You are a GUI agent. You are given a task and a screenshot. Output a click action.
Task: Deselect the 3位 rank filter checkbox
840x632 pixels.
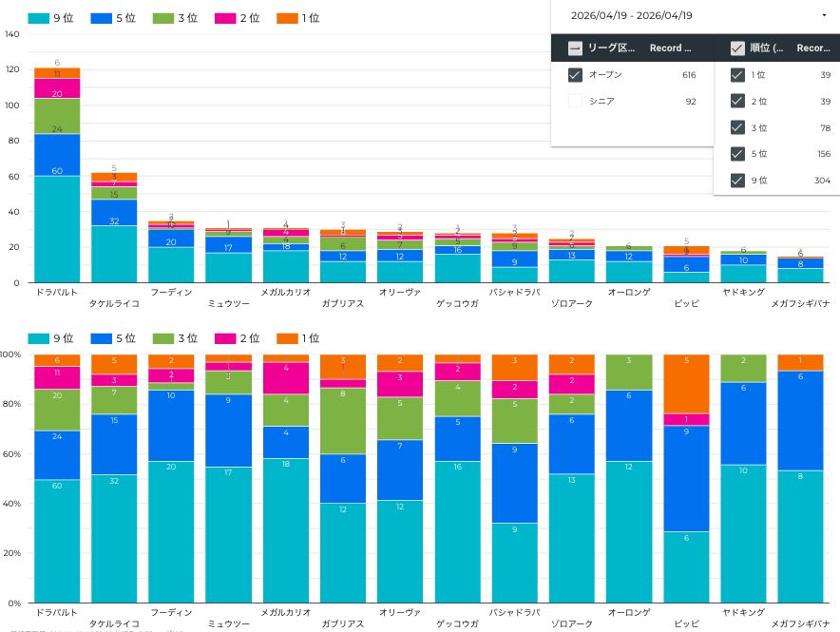[x=736, y=127]
